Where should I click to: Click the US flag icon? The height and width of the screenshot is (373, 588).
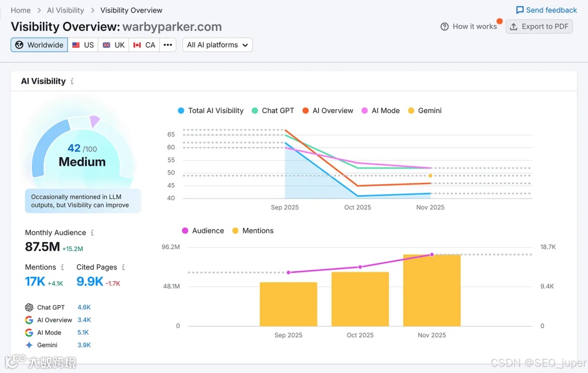[x=76, y=45]
